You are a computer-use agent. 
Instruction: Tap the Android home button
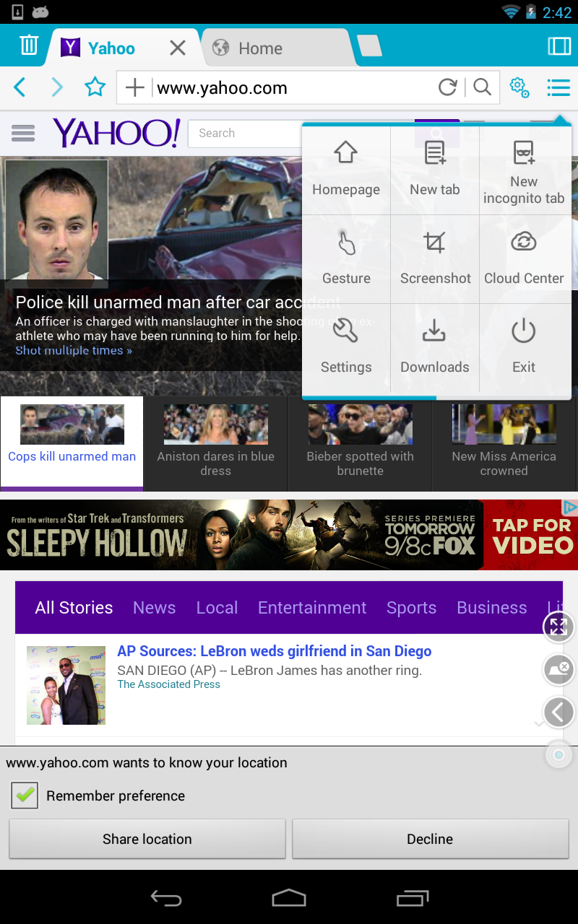[289, 898]
